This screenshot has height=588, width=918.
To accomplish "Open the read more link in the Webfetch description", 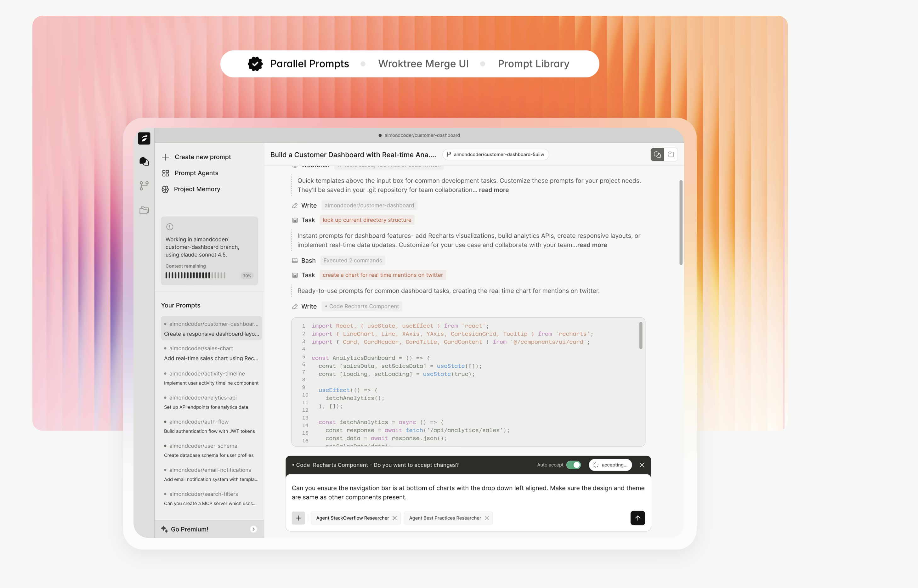I will pos(494,190).
